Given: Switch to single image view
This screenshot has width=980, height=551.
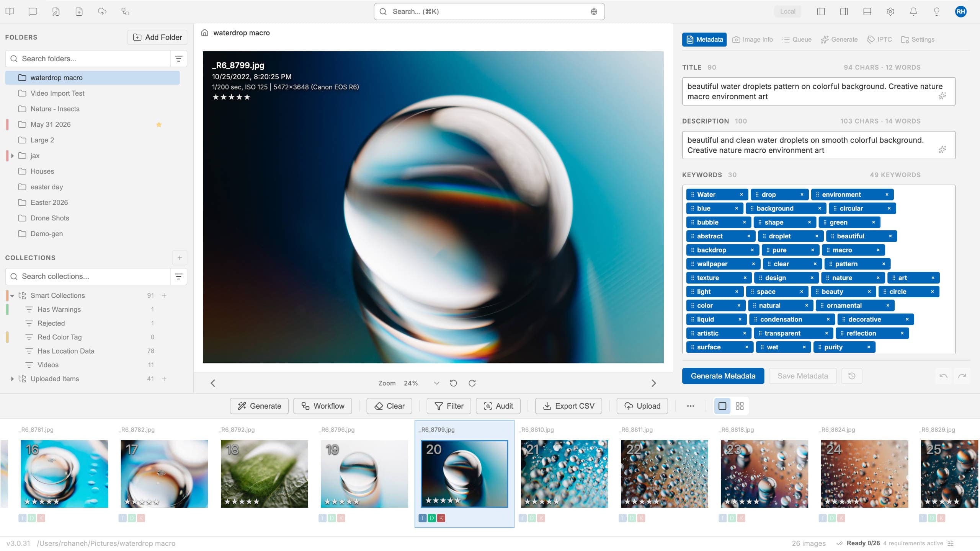Looking at the screenshot, I should pos(722,406).
